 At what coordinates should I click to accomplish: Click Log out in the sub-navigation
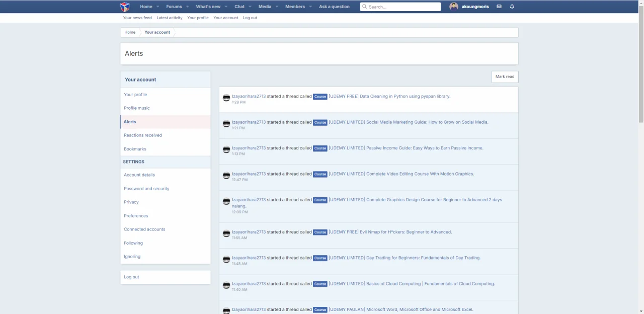coord(250,18)
